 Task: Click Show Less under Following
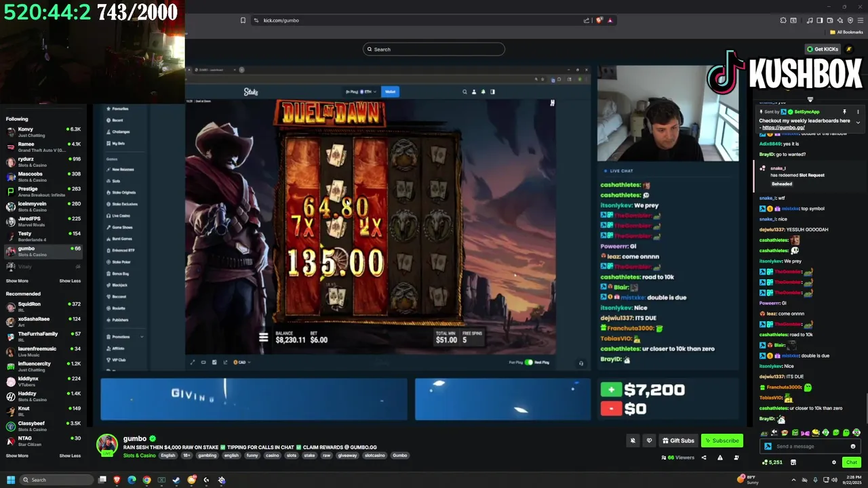(x=70, y=281)
